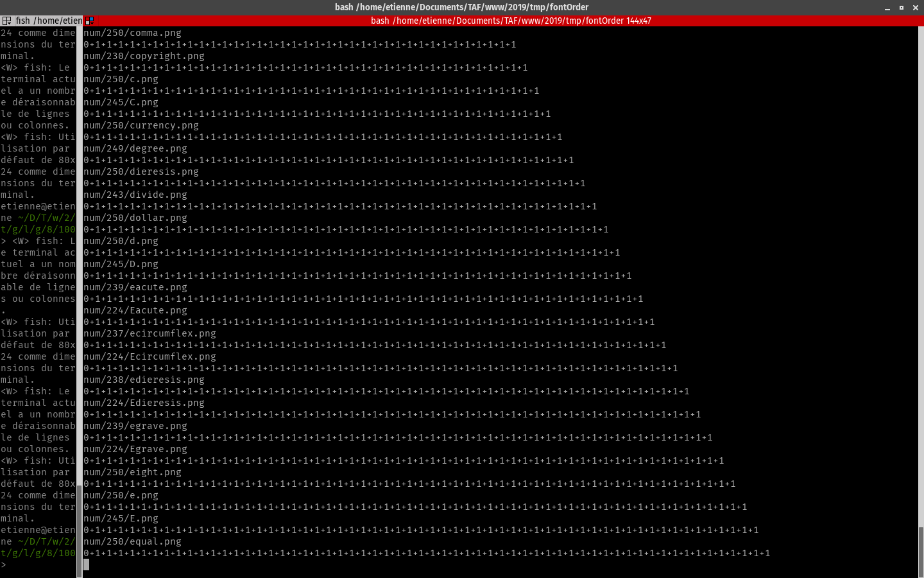Click the num/230/copyright.png line

[x=144, y=56]
